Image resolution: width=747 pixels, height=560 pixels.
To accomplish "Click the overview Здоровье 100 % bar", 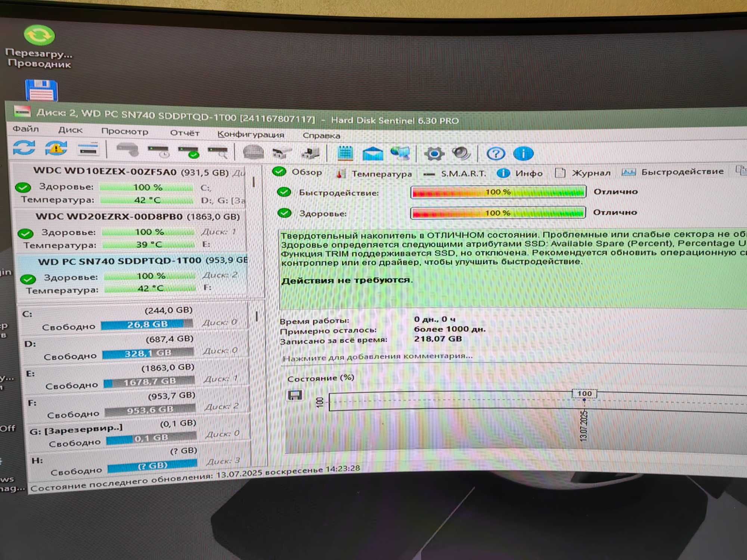I will pyautogui.click(x=498, y=213).
